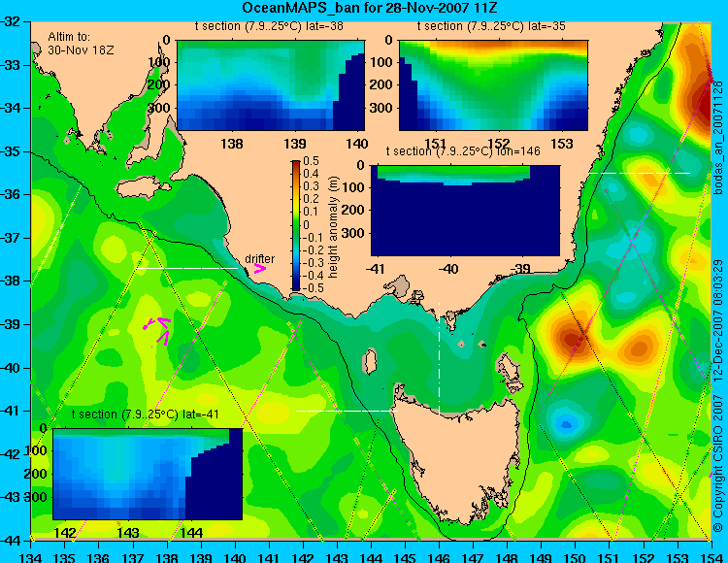Viewport: 728px width, 563px height.
Task: Click the white dashed section line at latitude -41
Action: (347, 411)
